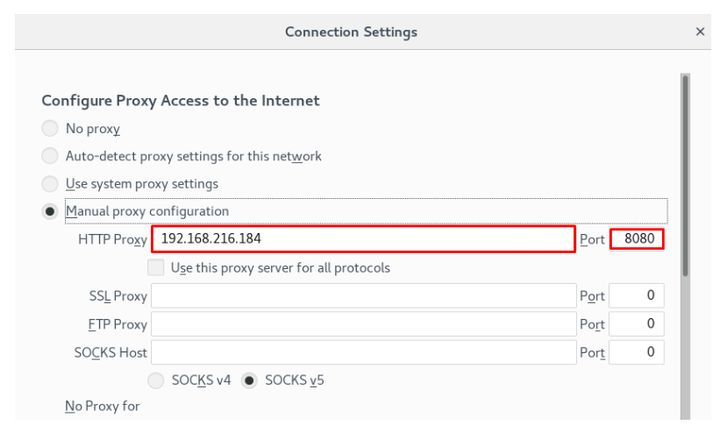720x425 pixels.
Task: Choose Auto-detect proxy settings for this network
Action: click(50, 156)
